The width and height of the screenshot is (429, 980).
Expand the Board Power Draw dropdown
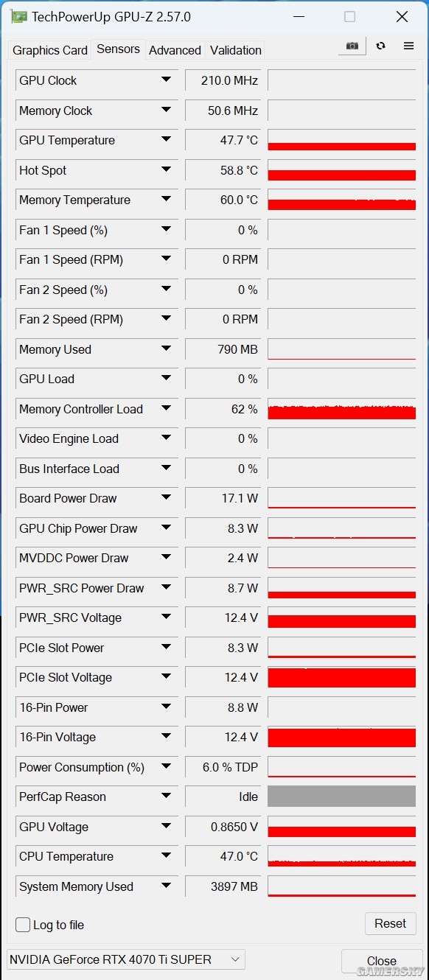click(x=166, y=497)
